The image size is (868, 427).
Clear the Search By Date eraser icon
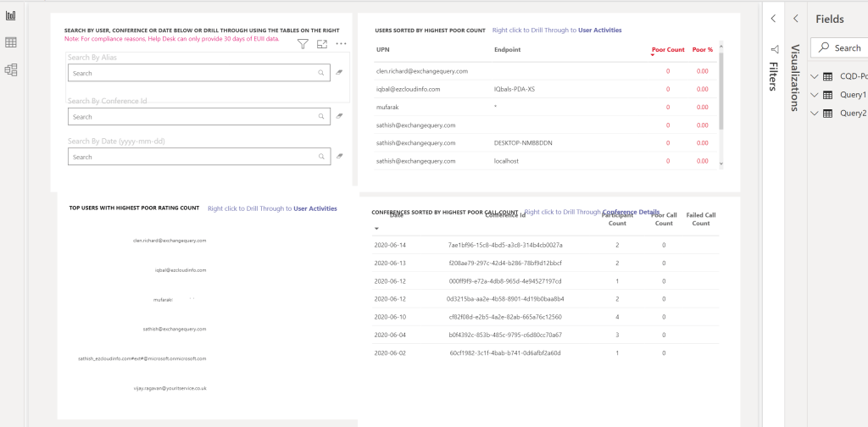[x=339, y=157]
